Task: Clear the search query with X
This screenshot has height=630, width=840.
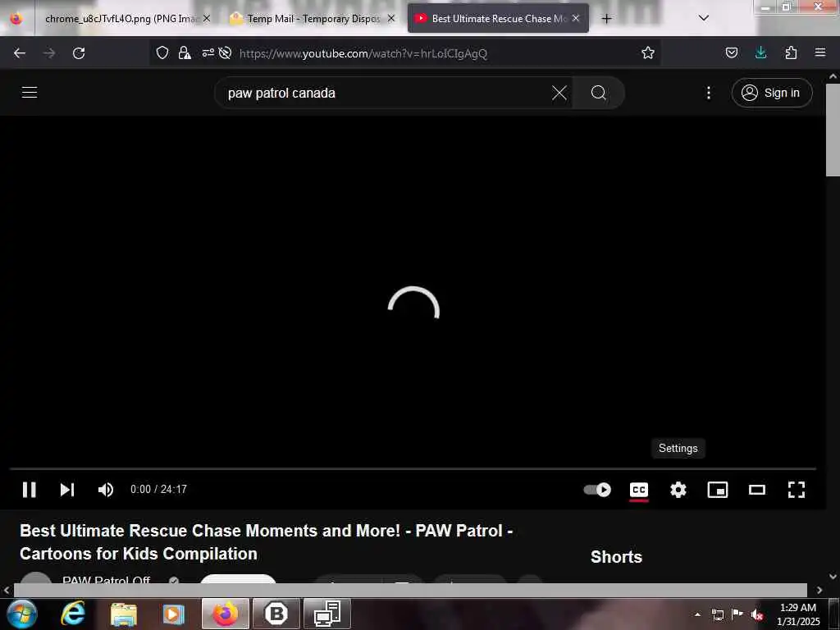Action: coord(559,93)
